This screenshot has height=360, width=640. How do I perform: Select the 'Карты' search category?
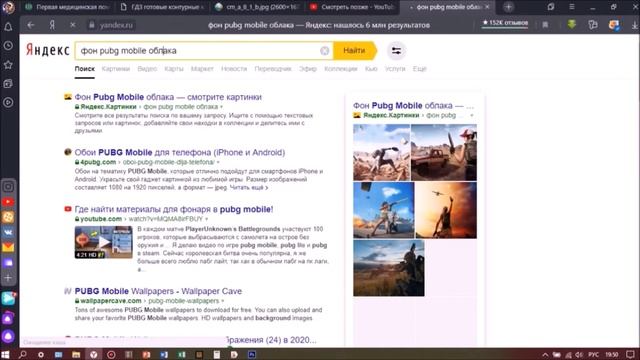click(x=174, y=69)
